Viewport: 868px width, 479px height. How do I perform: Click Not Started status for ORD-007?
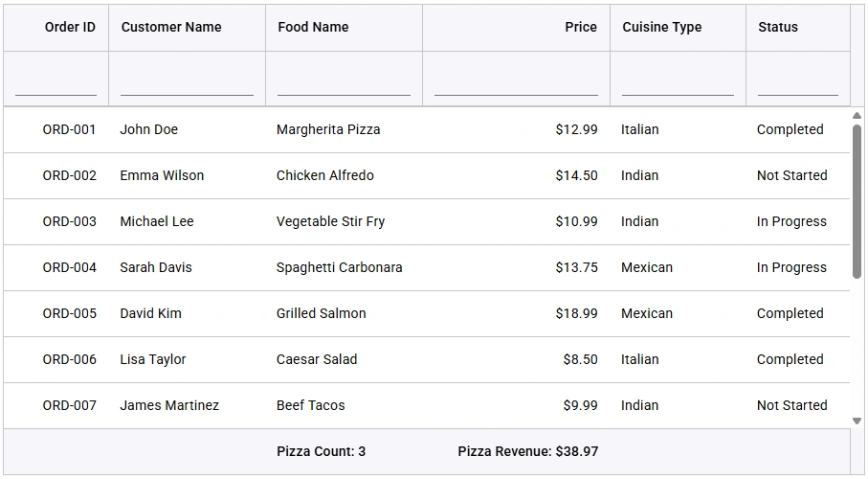pyautogui.click(x=791, y=405)
